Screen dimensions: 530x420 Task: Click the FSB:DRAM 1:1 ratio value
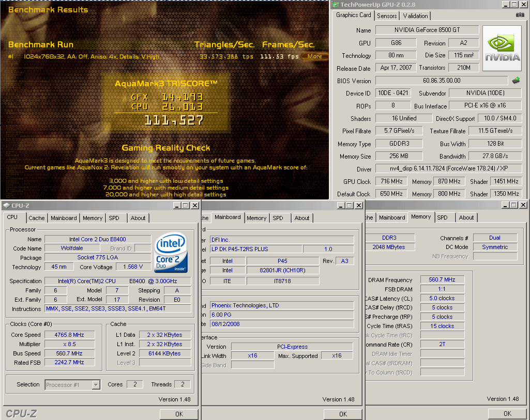442,289
